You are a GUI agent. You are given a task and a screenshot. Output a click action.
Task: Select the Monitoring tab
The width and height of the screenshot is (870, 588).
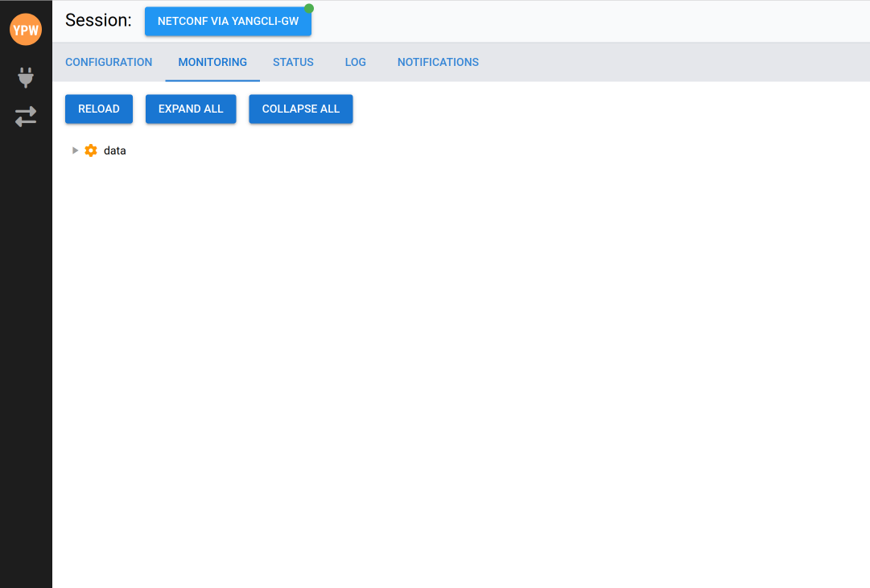212,62
